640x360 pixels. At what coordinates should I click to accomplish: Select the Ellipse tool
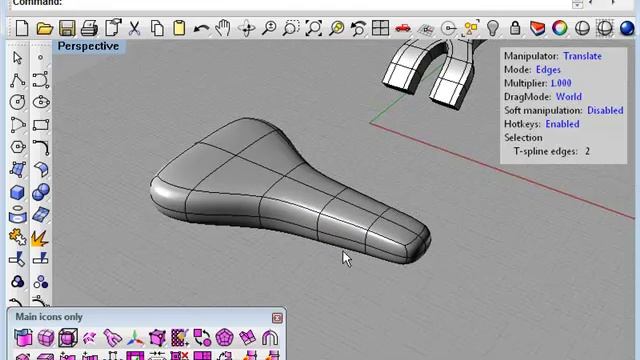click(x=41, y=102)
